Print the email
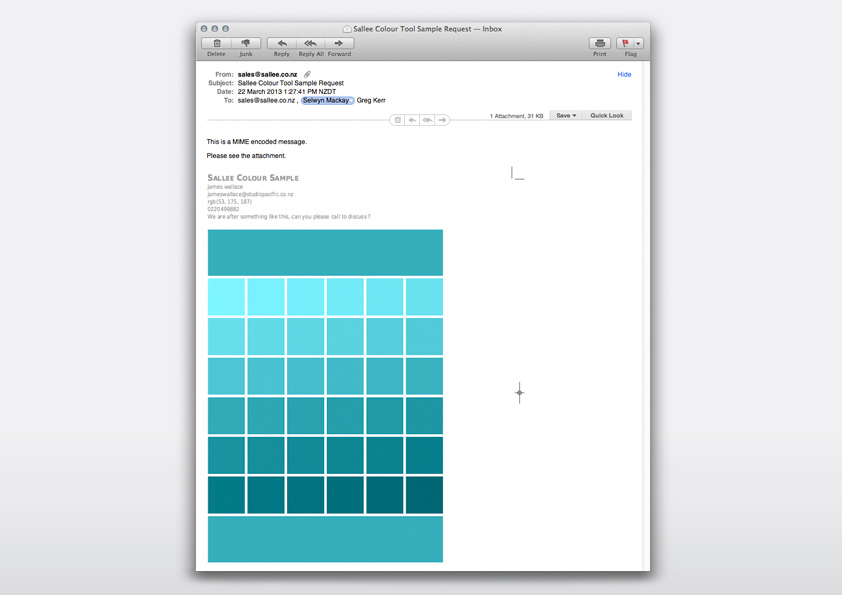The image size is (842, 595). pos(600,43)
